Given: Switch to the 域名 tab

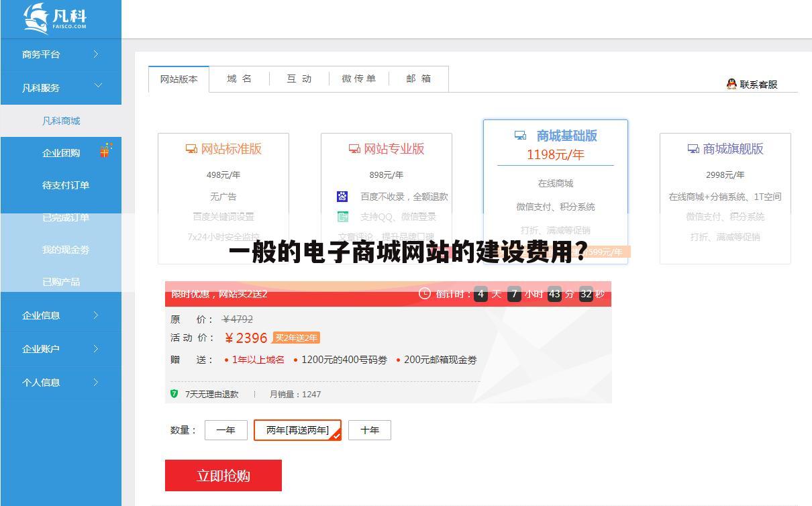Looking at the screenshot, I should (239, 79).
